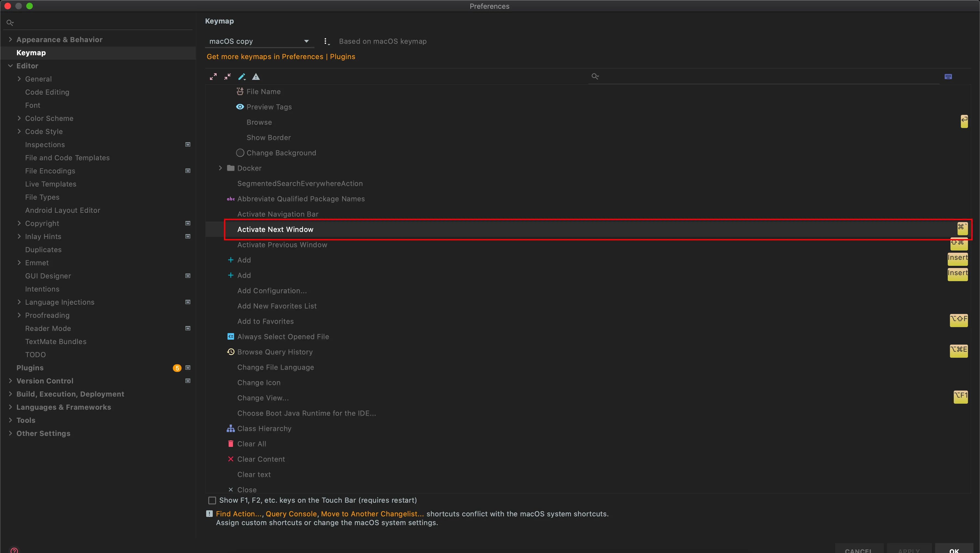Collapse the Editor settings section

[x=10, y=66]
